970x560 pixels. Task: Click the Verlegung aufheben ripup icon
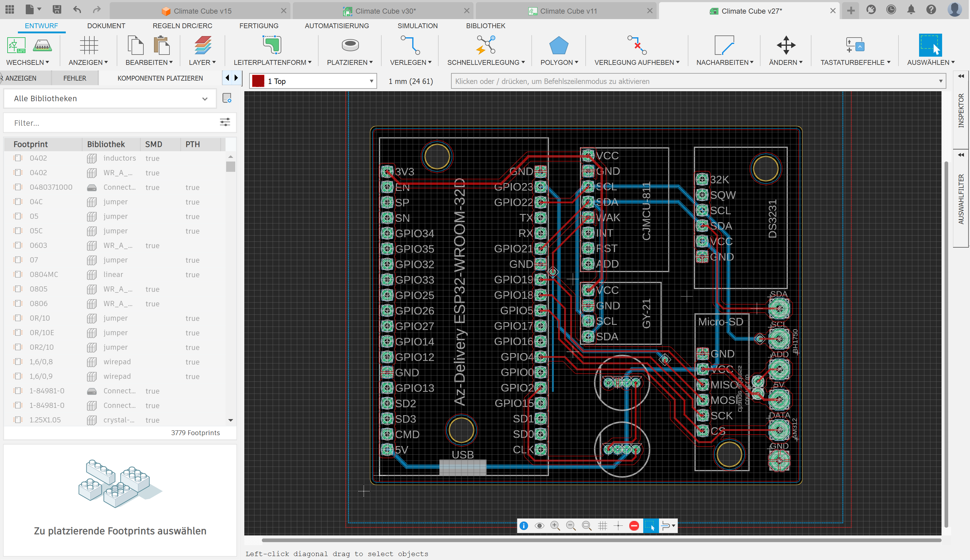coord(637,45)
